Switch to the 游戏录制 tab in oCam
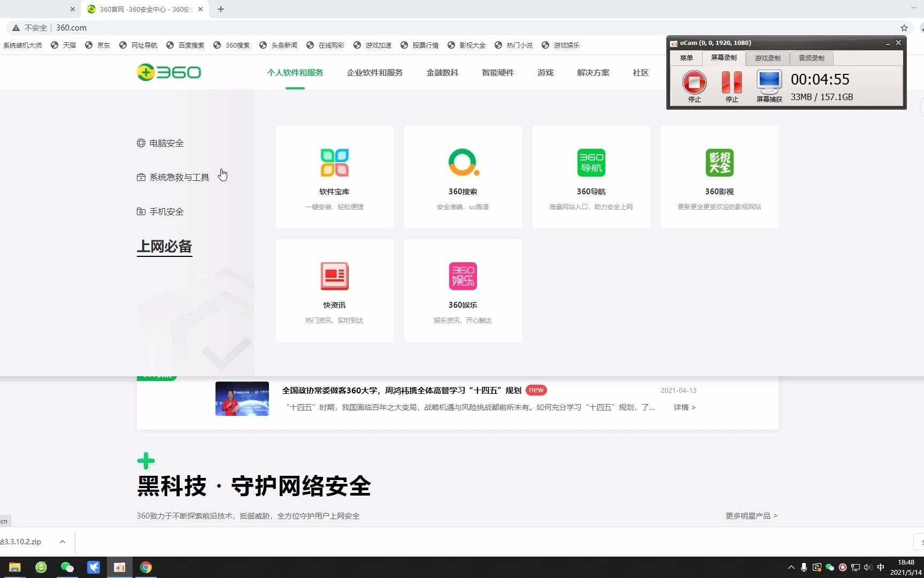 (x=767, y=58)
